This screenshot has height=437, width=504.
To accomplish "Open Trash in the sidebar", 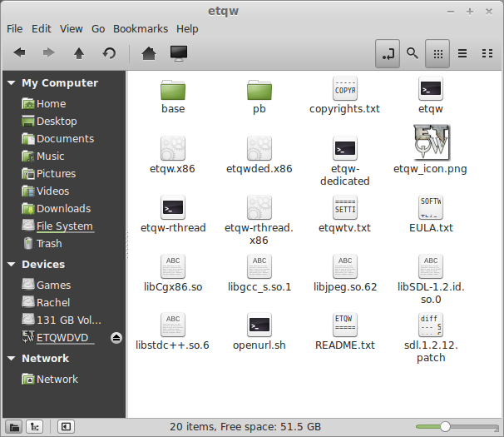I will click(x=42, y=244).
